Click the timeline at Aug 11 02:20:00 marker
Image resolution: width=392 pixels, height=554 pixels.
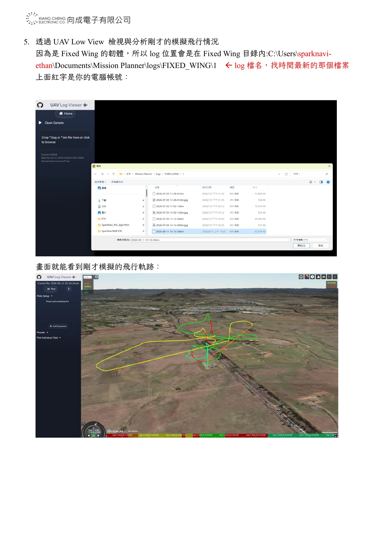203,435
